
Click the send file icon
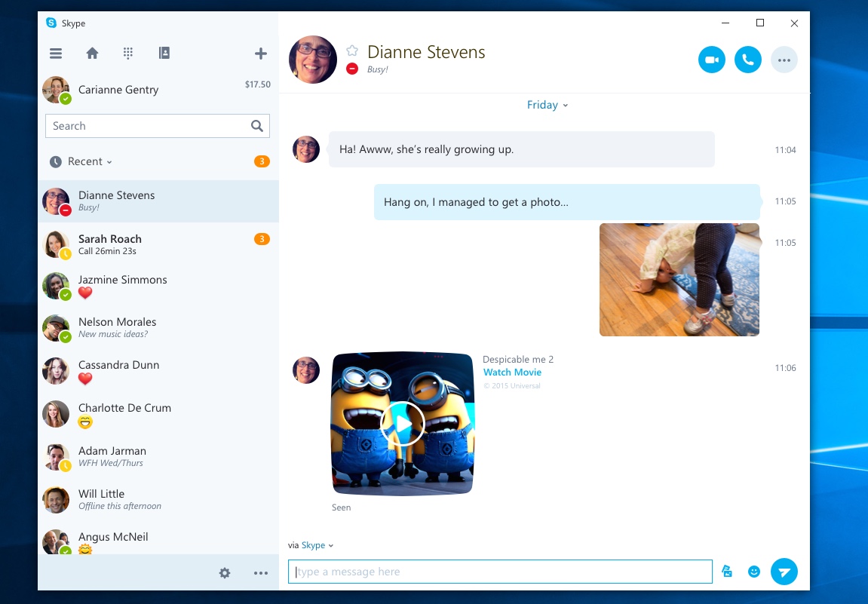point(727,571)
